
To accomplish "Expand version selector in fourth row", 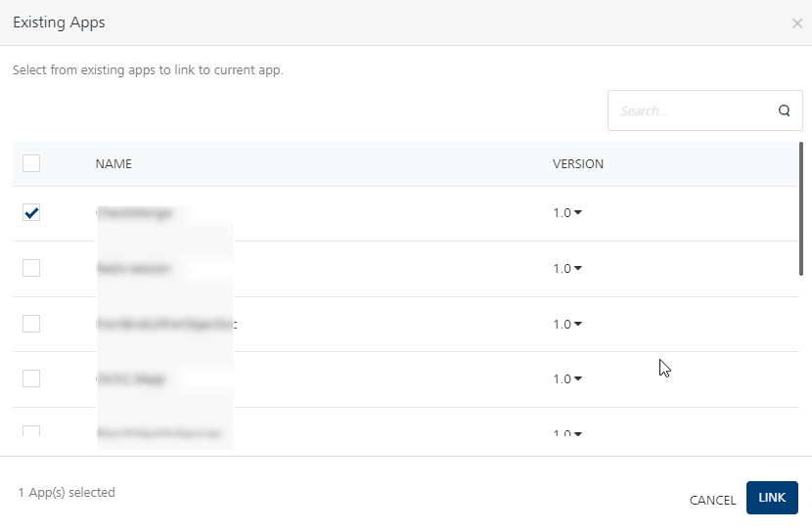I will (568, 379).
